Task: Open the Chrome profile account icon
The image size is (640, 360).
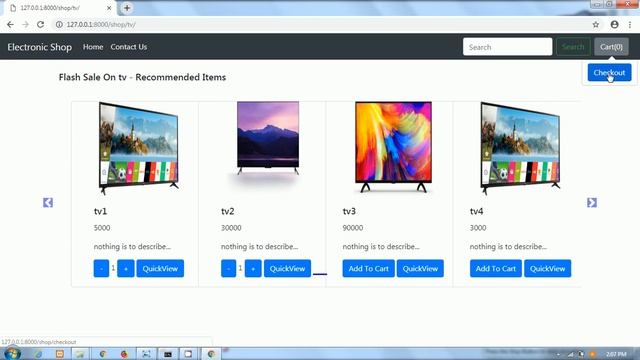Action: [x=614, y=24]
